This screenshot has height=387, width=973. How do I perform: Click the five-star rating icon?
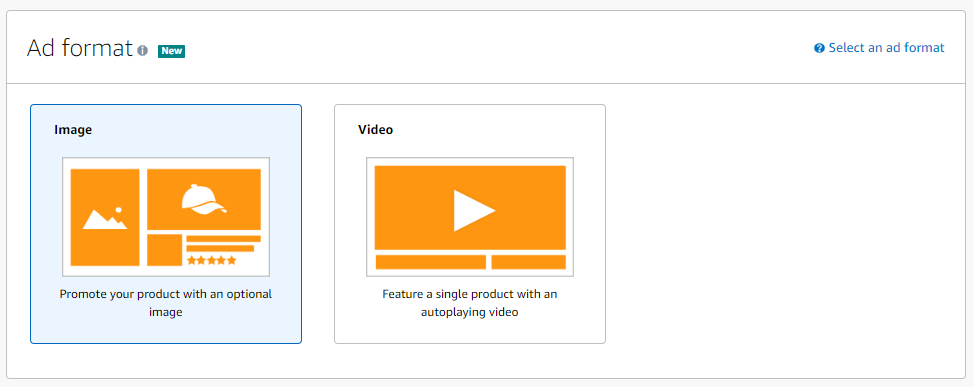point(212,260)
